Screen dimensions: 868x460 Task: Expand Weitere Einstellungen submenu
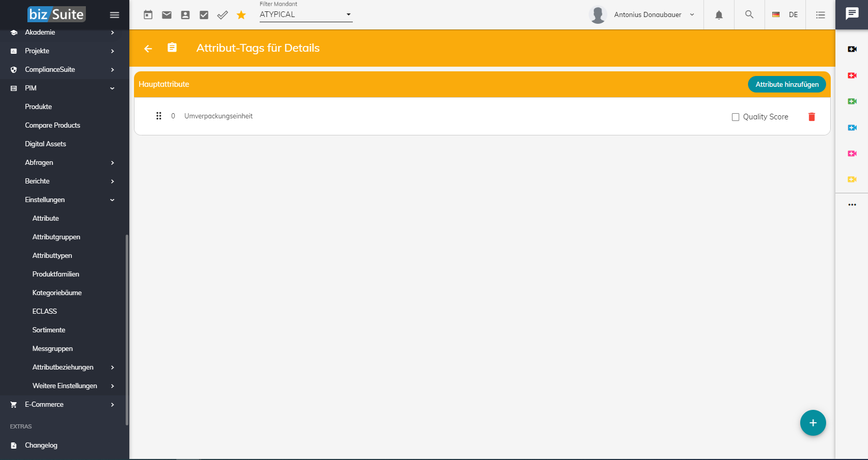[x=65, y=386]
